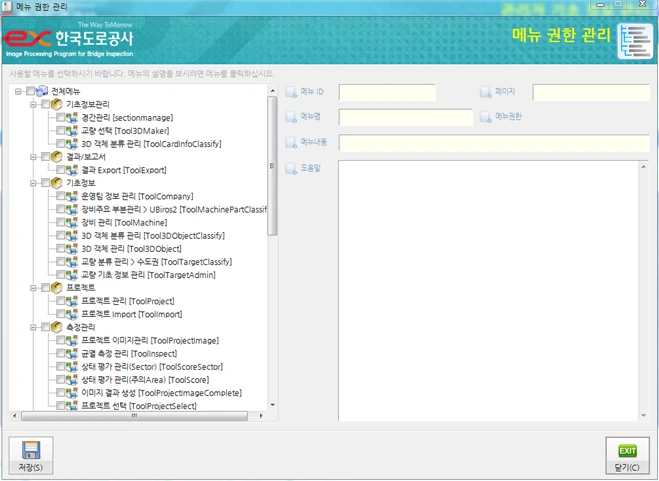Check the 측정관리 group checkbox
Image resolution: width=659 pixels, height=481 pixels.
[x=45, y=327]
